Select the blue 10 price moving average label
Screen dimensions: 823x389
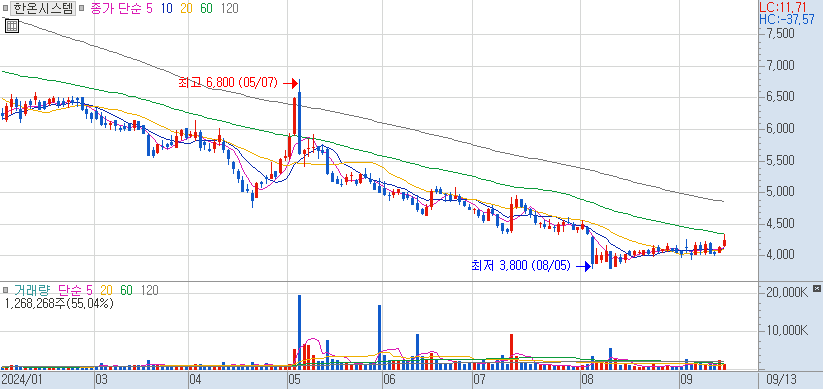point(168,9)
